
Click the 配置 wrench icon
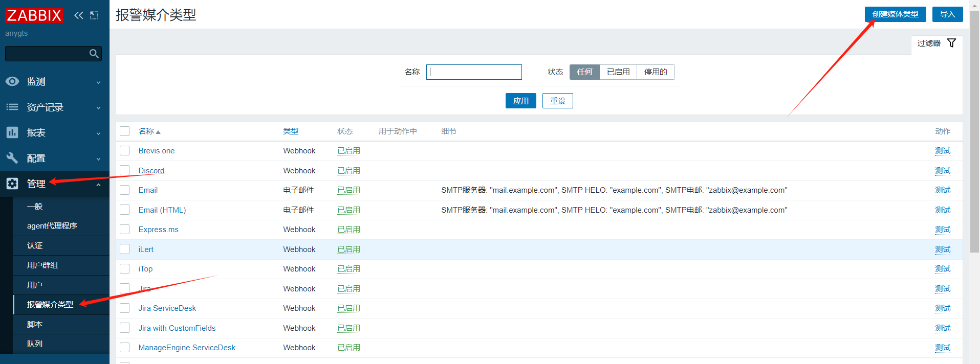(12, 158)
